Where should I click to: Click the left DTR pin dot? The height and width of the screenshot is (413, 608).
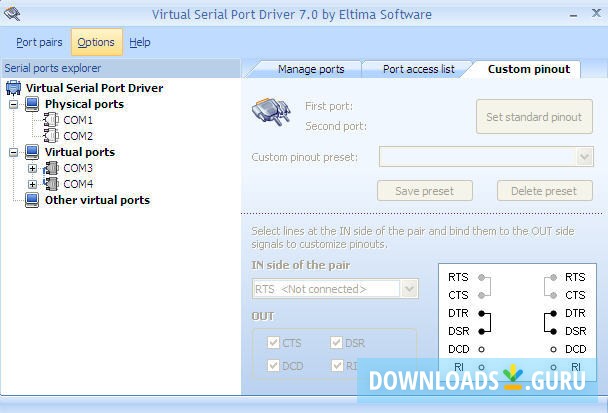[x=481, y=313]
